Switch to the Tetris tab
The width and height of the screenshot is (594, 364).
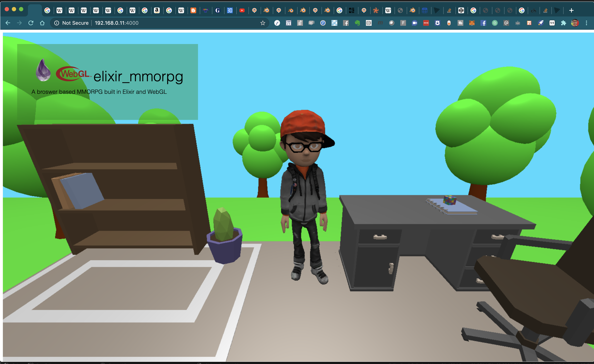205,10
